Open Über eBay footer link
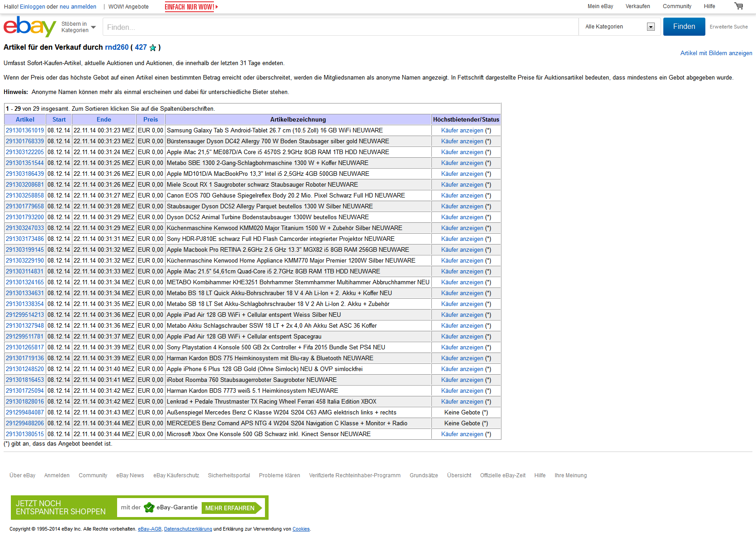This screenshot has width=756, height=555. click(x=23, y=475)
